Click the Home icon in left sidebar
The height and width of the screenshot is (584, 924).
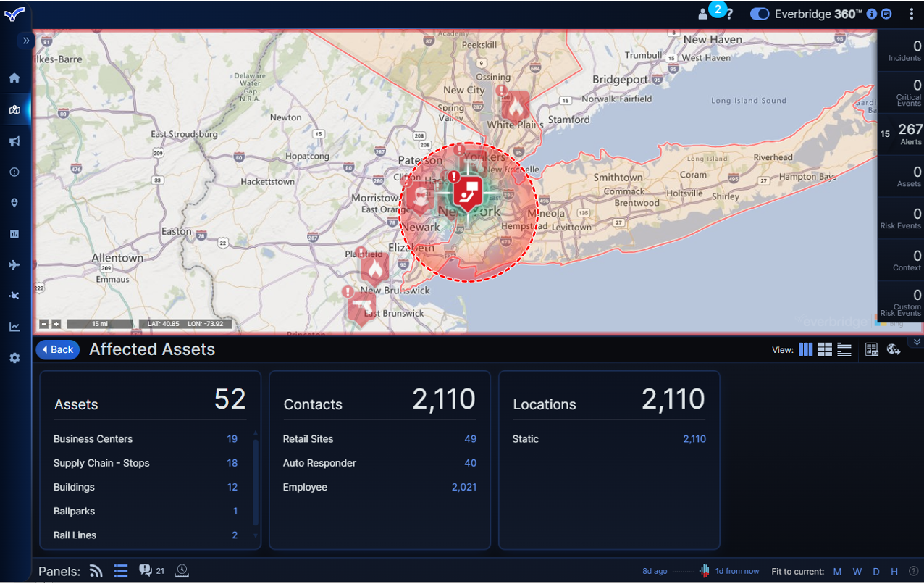tap(14, 78)
